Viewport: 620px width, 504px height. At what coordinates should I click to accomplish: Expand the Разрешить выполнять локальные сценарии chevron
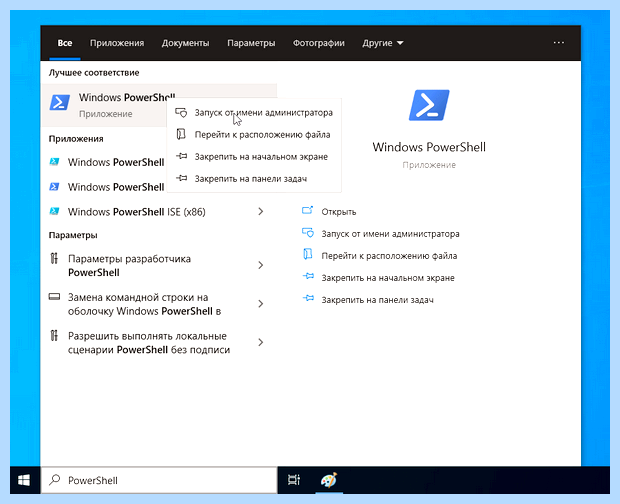pyautogui.click(x=261, y=342)
